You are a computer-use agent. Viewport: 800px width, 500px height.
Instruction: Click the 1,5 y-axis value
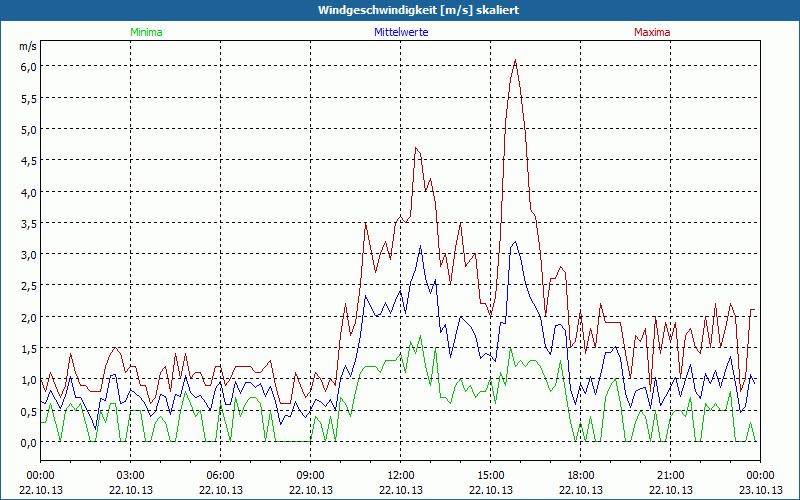tap(29, 348)
